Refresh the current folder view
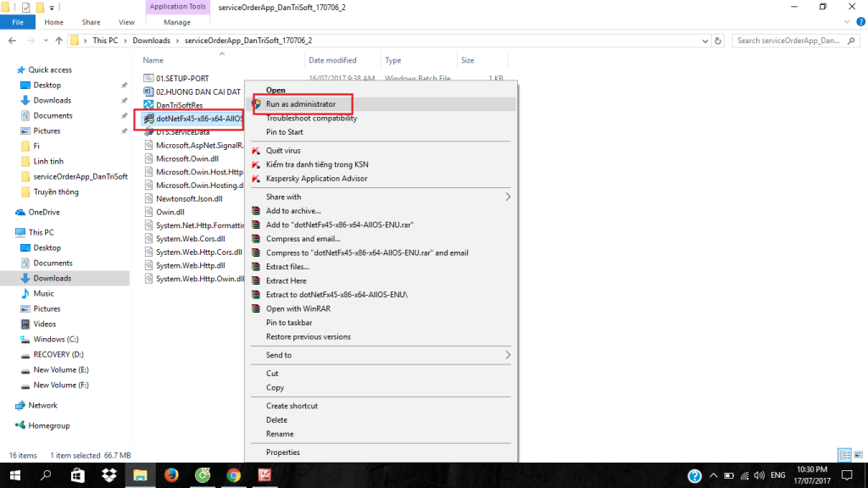This screenshot has height=488, width=868. pos(718,41)
